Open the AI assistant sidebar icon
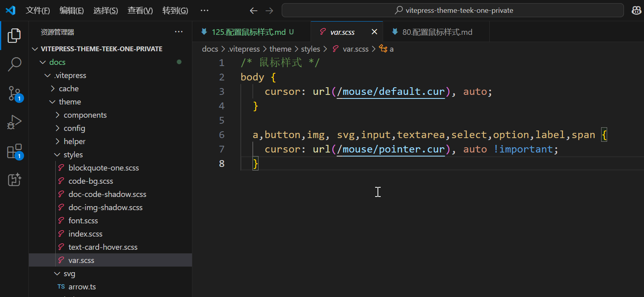Viewport: 644px width, 297px height. [x=14, y=180]
